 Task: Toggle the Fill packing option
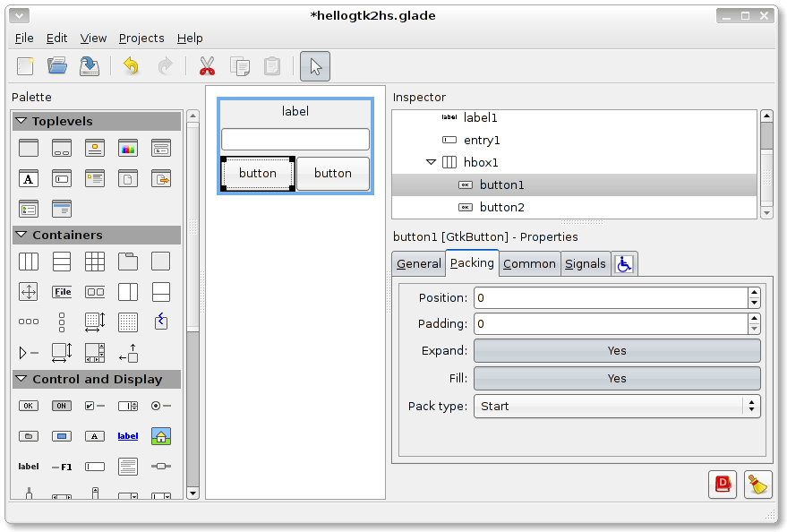coord(616,378)
